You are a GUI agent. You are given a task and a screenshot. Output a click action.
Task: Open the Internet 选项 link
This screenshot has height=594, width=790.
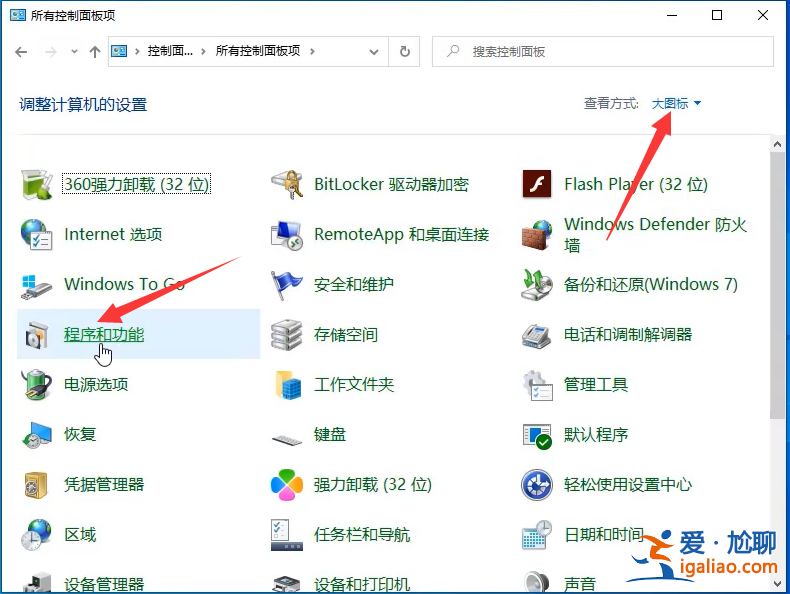[x=113, y=234]
